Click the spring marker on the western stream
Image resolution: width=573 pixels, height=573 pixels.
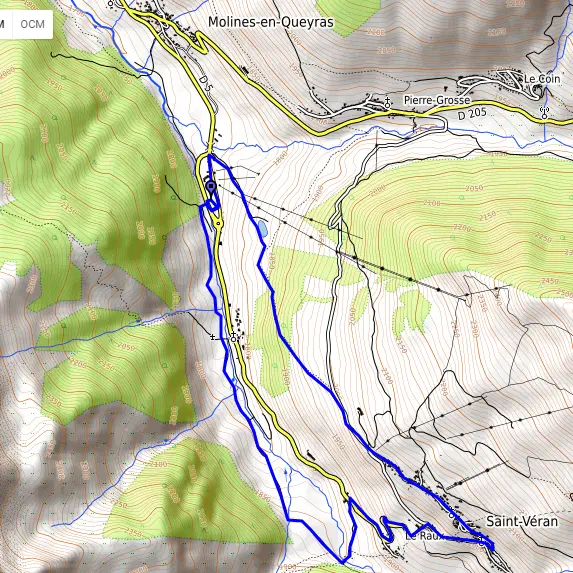click(138, 321)
